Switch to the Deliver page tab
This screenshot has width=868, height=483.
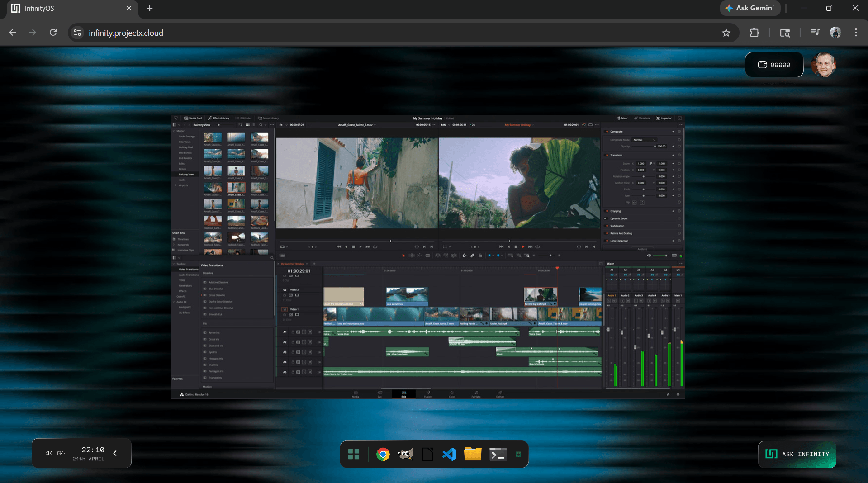click(x=500, y=394)
